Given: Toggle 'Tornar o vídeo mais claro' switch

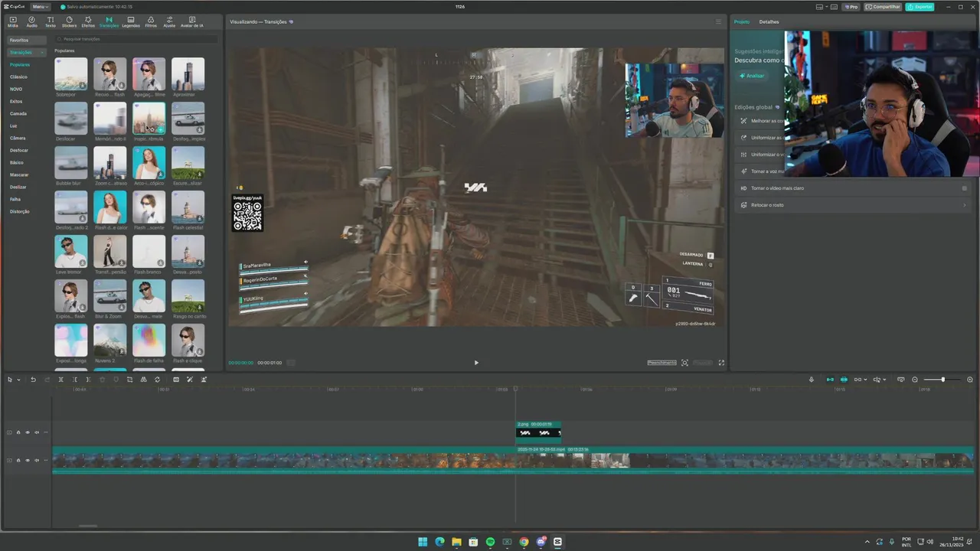Looking at the screenshot, I should 964,188.
